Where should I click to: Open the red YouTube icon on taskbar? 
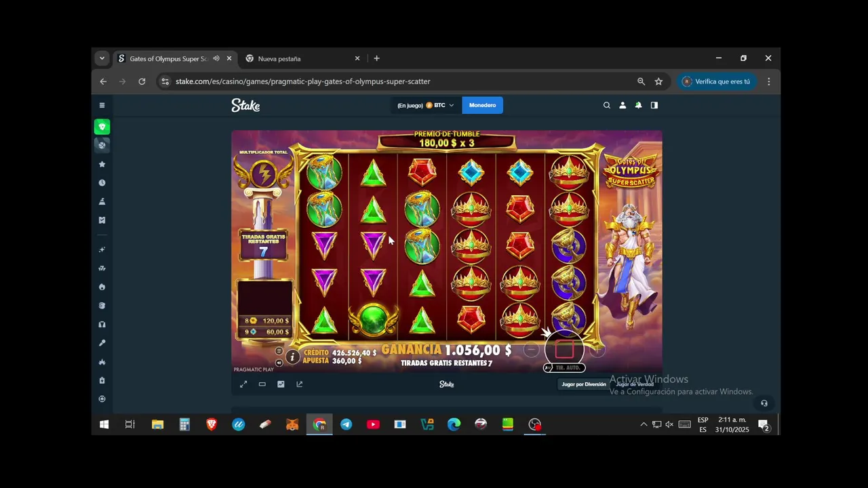[373, 424]
